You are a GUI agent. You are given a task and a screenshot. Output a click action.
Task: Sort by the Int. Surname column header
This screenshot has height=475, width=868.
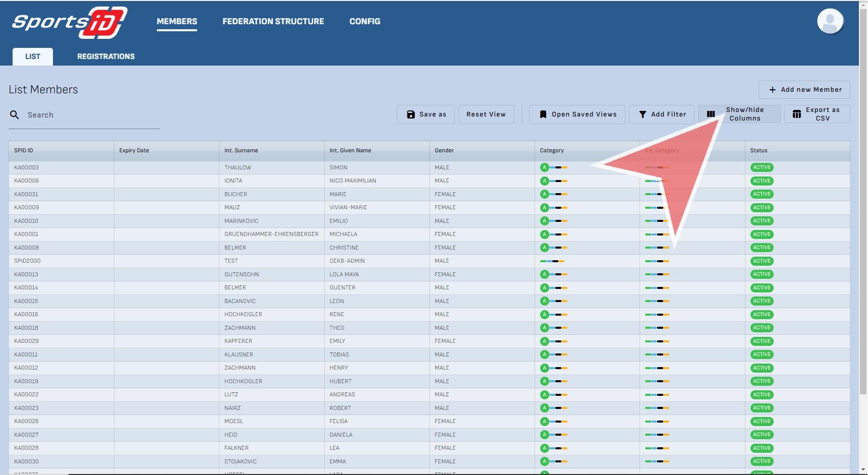click(x=241, y=150)
